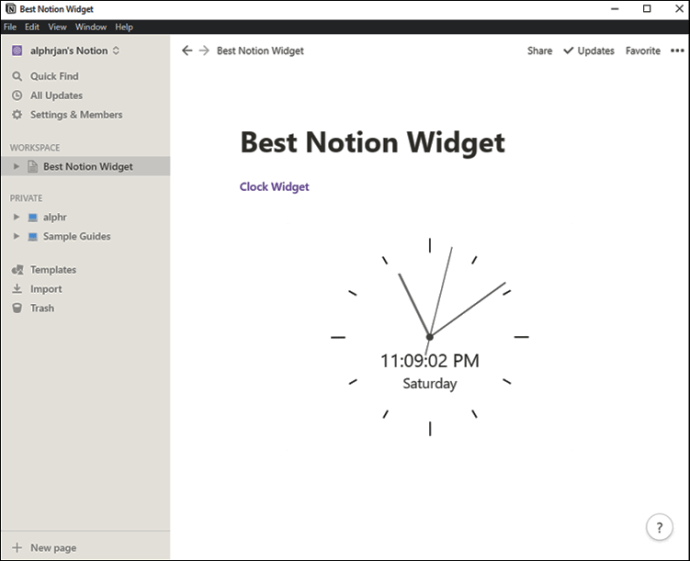Click the Trash bin icon
This screenshot has height=561, width=690.
point(17,308)
